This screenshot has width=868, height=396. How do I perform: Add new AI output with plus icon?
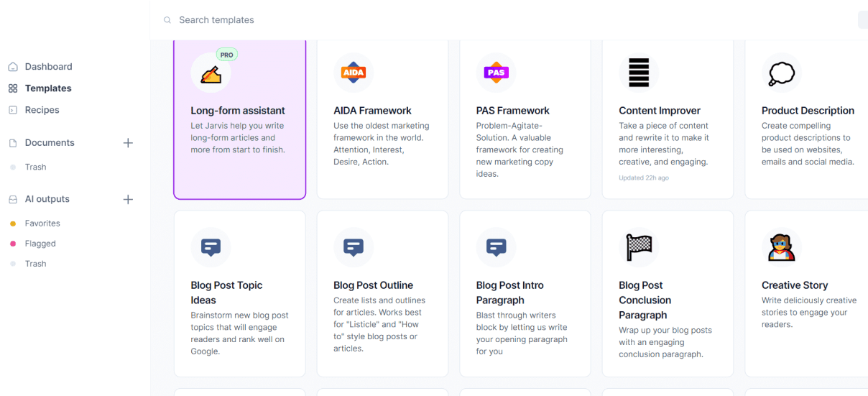[x=128, y=199]
